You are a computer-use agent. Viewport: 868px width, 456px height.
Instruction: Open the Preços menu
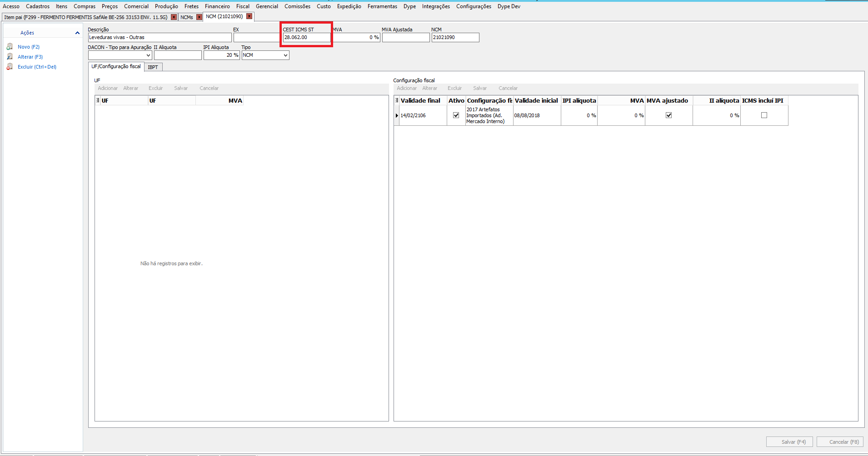click(x=110, y=6)
